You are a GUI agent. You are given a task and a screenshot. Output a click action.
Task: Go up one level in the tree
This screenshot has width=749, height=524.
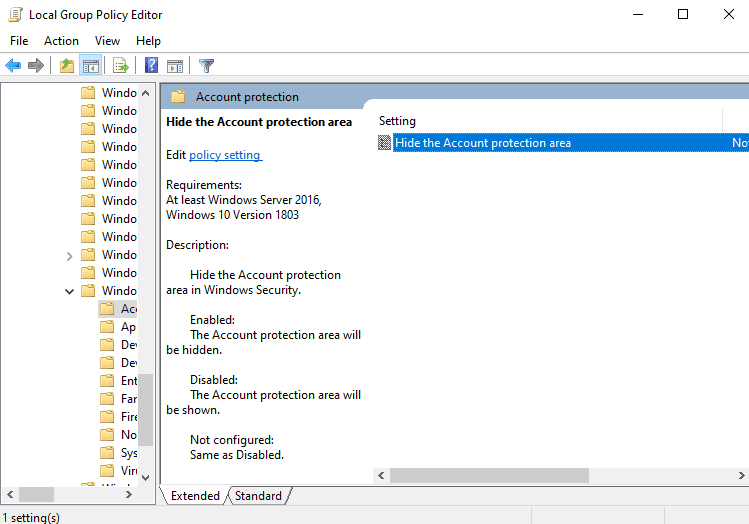[67, 65]
